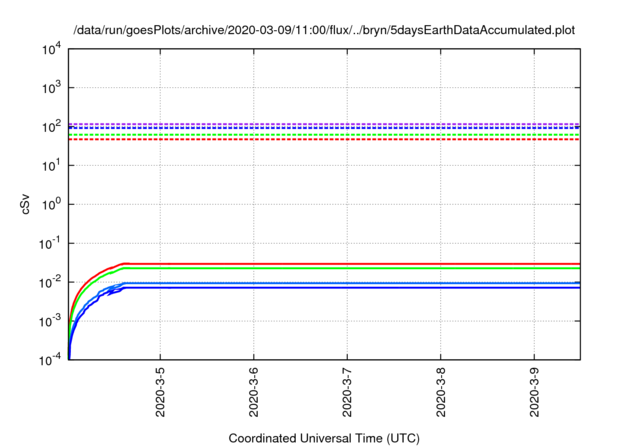Click the 2020-3-7 date label

(x=347, y=392)
